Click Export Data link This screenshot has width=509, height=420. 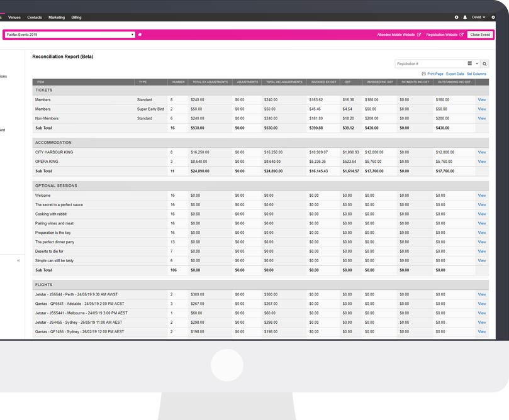[x=455, y=74]
